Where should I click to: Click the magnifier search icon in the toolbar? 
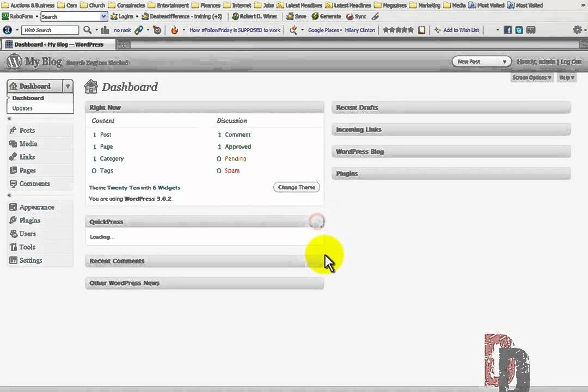(87, 30)
